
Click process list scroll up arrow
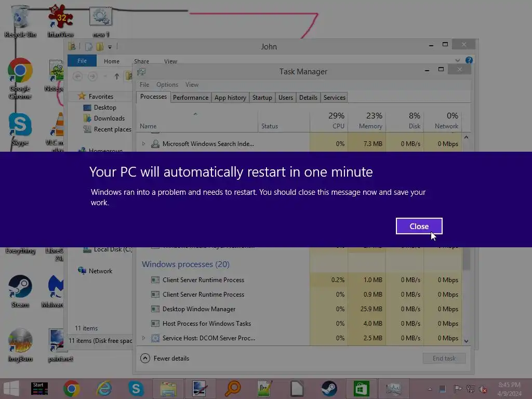coord(466,137)
